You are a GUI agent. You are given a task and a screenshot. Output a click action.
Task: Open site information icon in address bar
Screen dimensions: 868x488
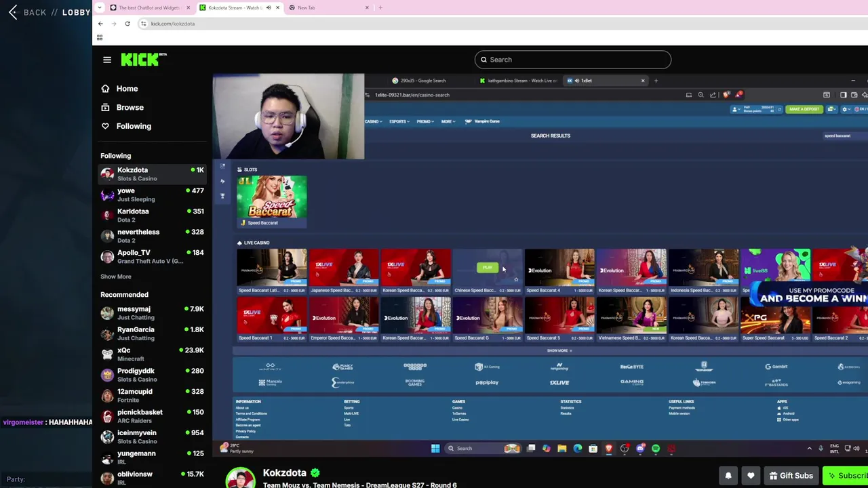pos(143,24)
